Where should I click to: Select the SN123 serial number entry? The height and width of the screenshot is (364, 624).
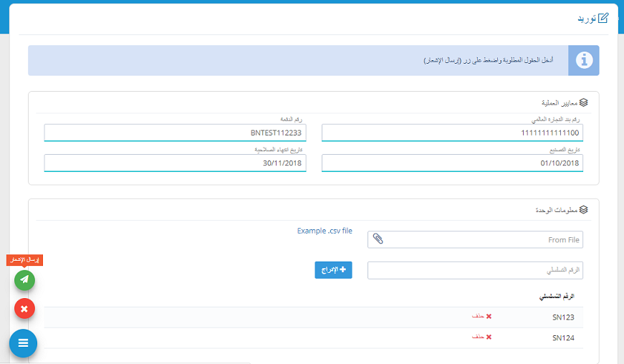point(563,317)
